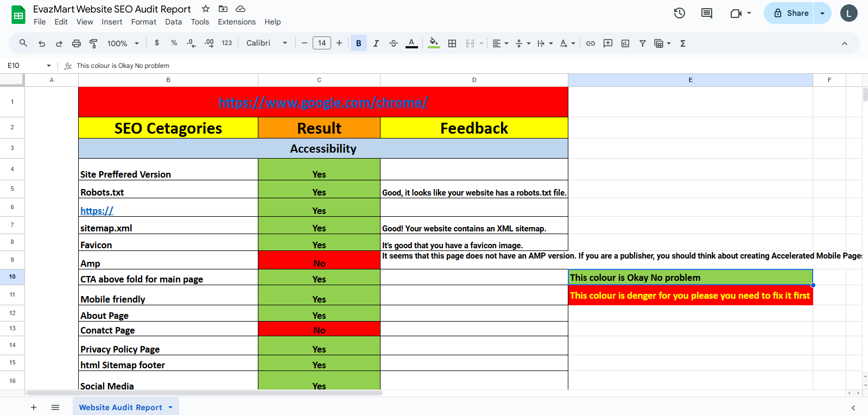Image resolution: width=868 pixels, height=415 pixels.
Task: Click the formula bar text
Action: point(123,66)
